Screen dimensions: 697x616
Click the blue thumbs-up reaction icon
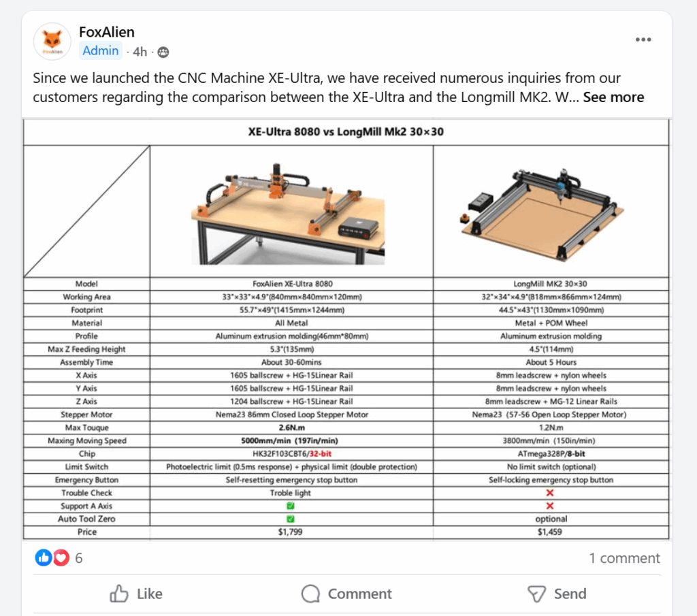click(x=44, y=558)
